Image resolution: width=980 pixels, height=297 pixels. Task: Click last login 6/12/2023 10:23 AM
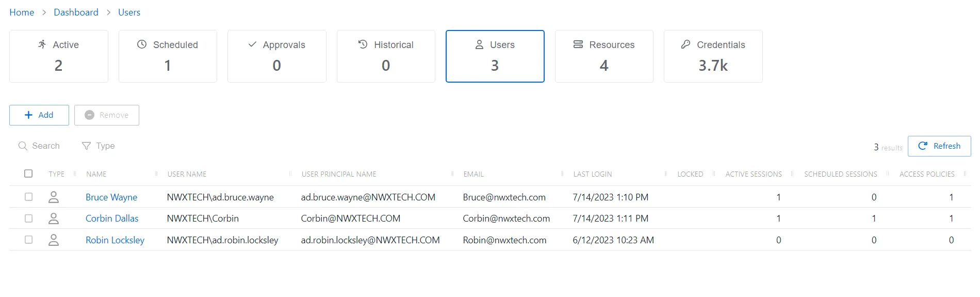point(613,240)
